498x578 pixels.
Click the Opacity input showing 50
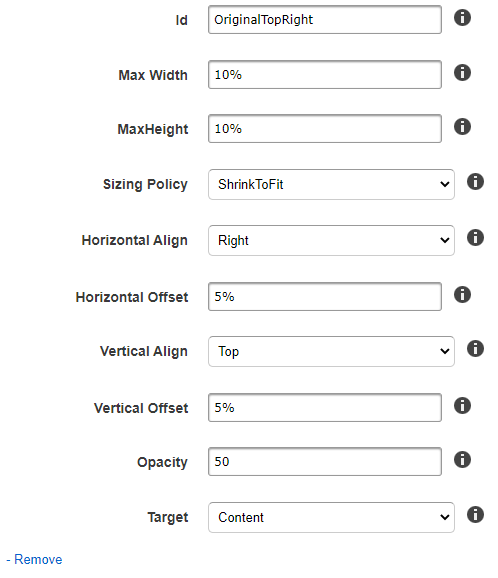(325, 462)
